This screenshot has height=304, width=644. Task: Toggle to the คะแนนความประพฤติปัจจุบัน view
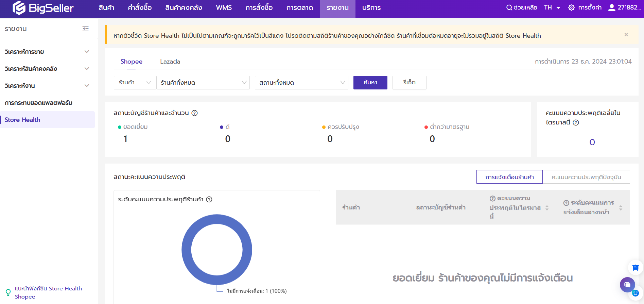586,177
